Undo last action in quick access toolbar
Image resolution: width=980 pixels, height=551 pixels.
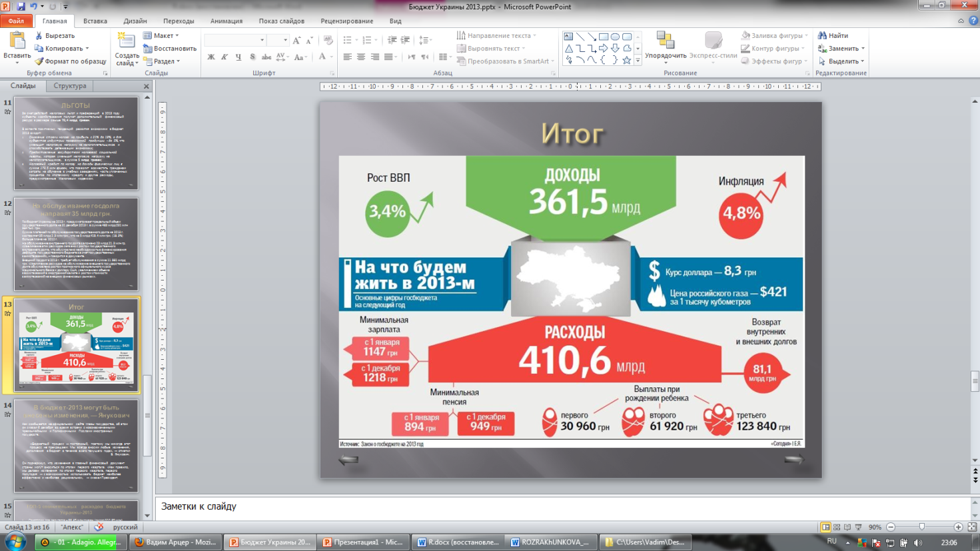click(33, 6)
